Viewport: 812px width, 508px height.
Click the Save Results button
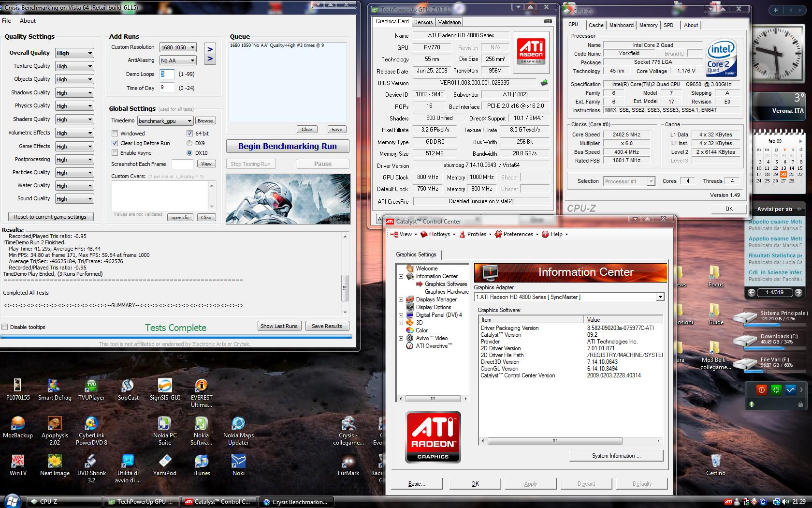pos(327,326)
